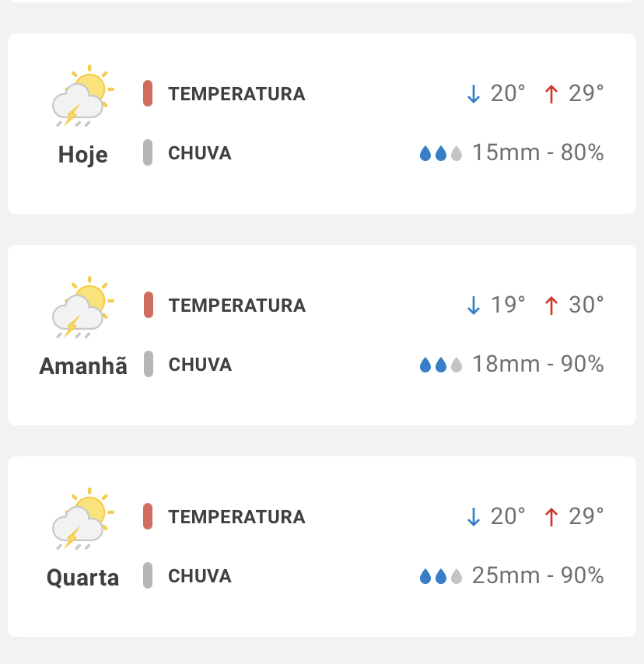Tap the raindrop intensity icons for Amanhã
The height and width of the screenshot is (664, 644).
click(441, 365)
